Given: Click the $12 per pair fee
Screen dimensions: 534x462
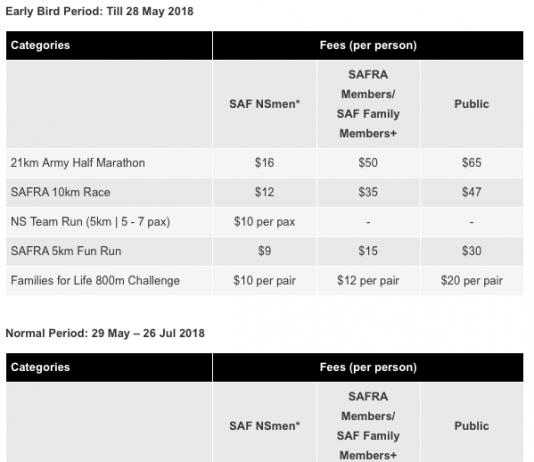Looking at the screenshot, I should tap(368, 281).
